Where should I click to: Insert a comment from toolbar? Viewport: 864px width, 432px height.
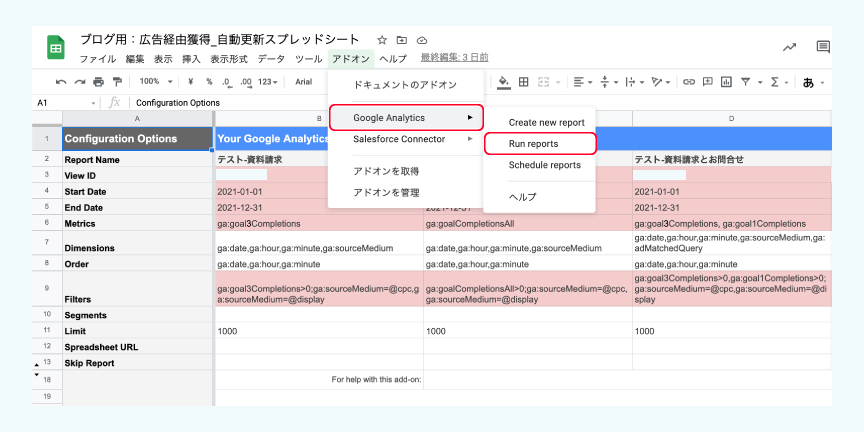708,82
